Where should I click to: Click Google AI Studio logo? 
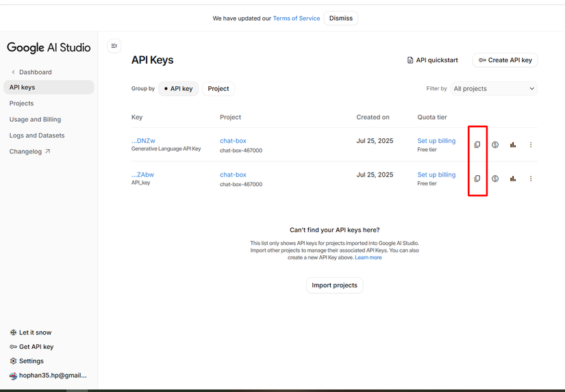pos(49,47)
